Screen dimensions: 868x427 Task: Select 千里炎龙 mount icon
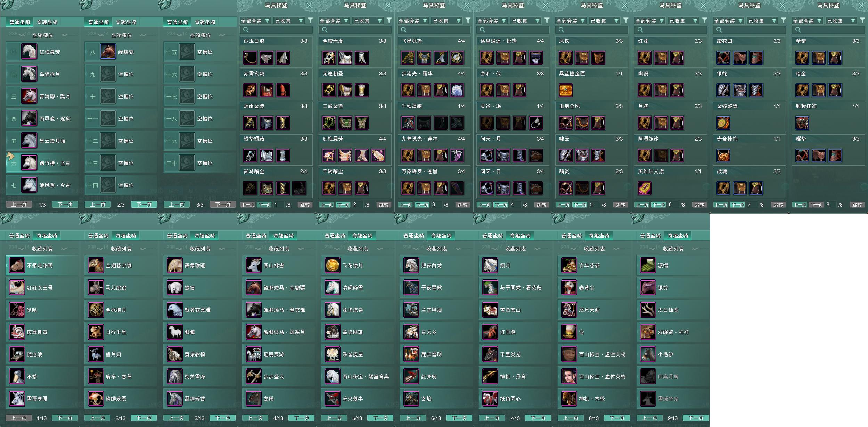(490, 354)
